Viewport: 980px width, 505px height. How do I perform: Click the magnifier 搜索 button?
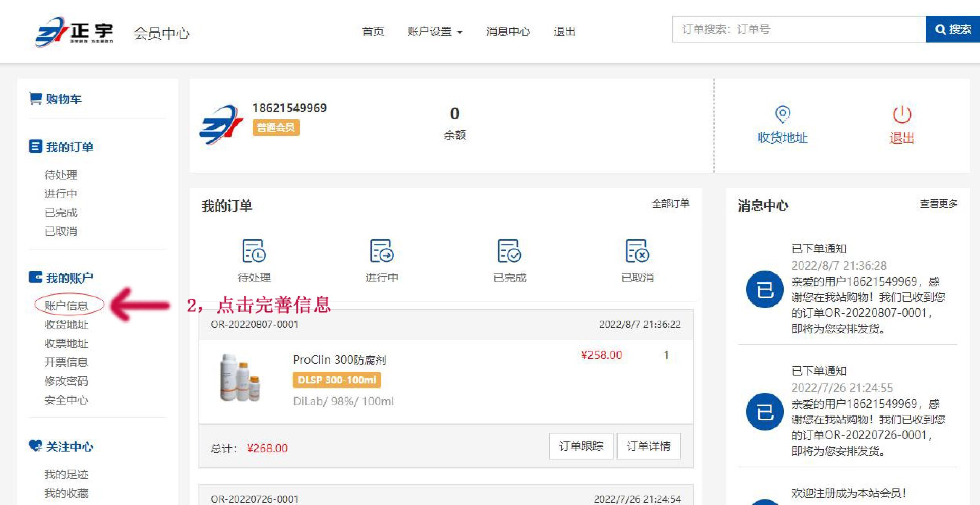click(953, 29)
